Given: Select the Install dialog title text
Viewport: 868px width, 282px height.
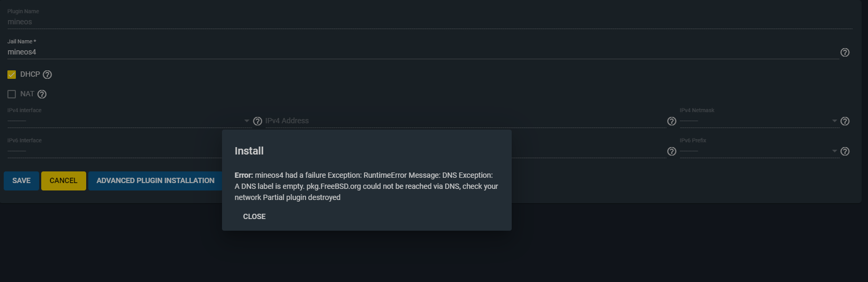Looking at the screenshot, I should click(249, 151).
